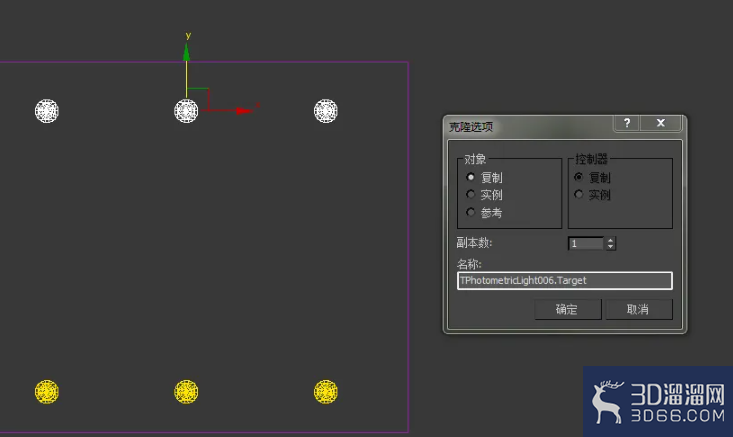Click the 确定 button
Image resolution: width=733 pixels, height=437 pixels.
pyautogui.click(x=568, y=309)
